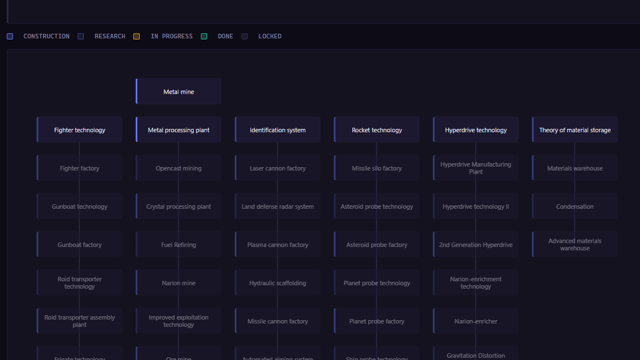Click the Opencast mining node

tap(178, 168)
